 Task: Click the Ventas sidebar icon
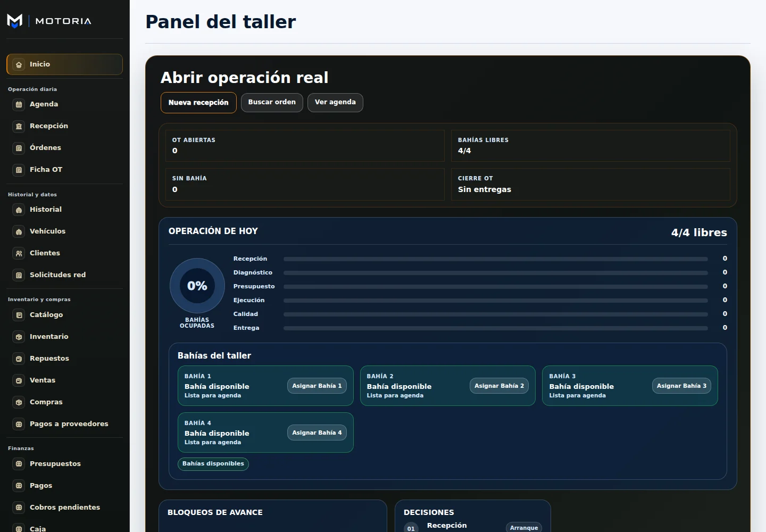[19, 380]
